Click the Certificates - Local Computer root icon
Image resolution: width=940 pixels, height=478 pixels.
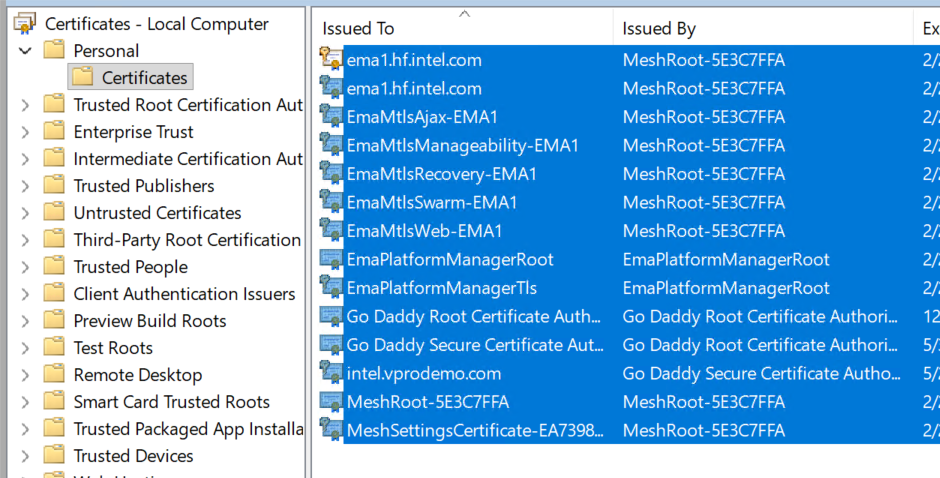(25, 24)
